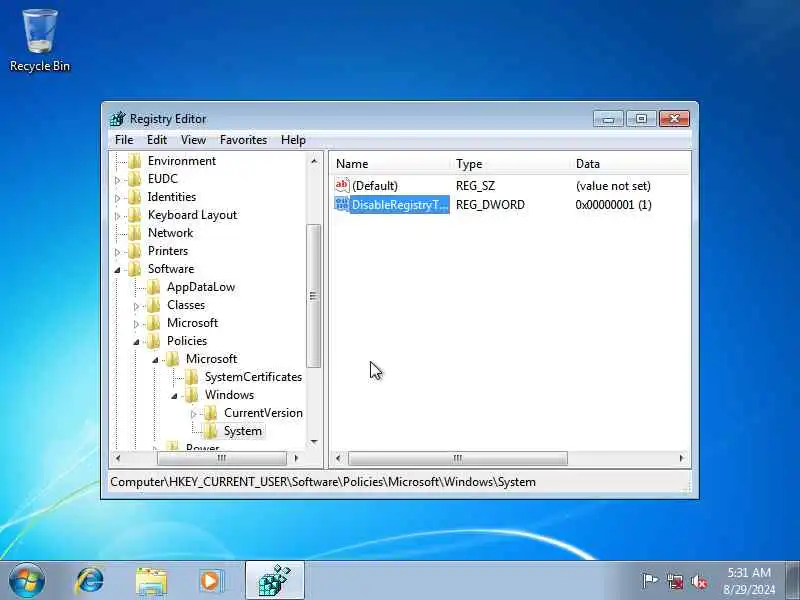Open the View menu
Viewport: 800px width, 600px height.
193,140
